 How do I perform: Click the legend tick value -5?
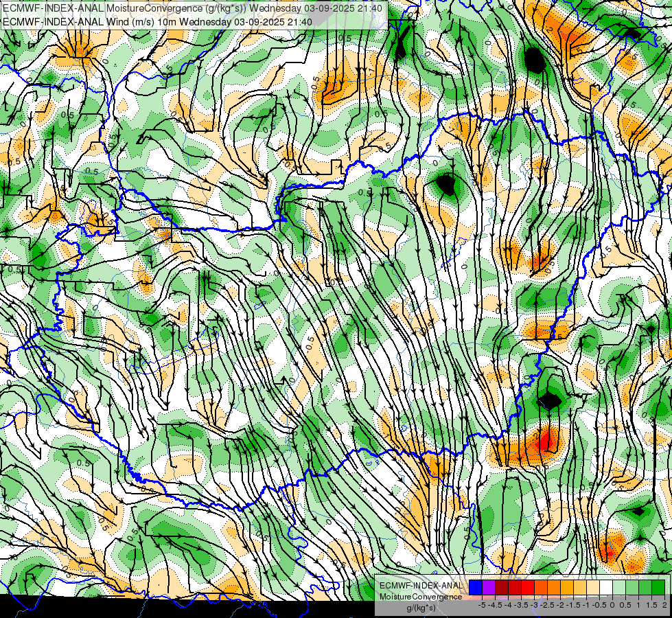pos(482,605)
